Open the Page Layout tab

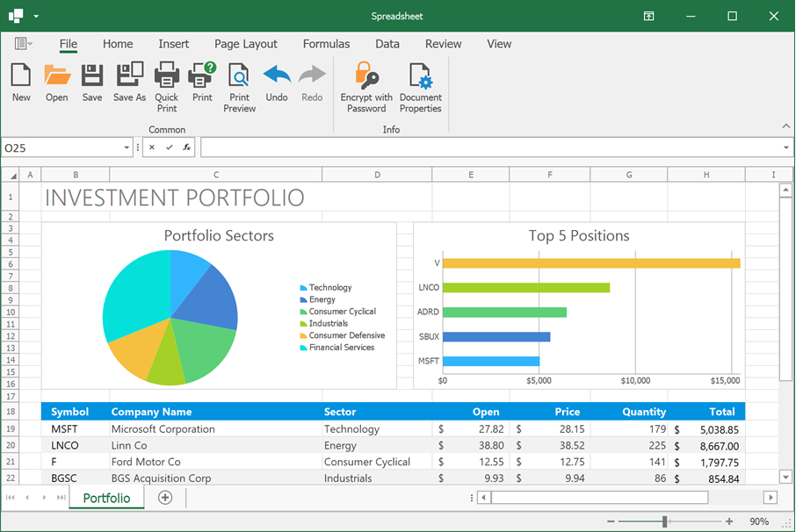246,44
